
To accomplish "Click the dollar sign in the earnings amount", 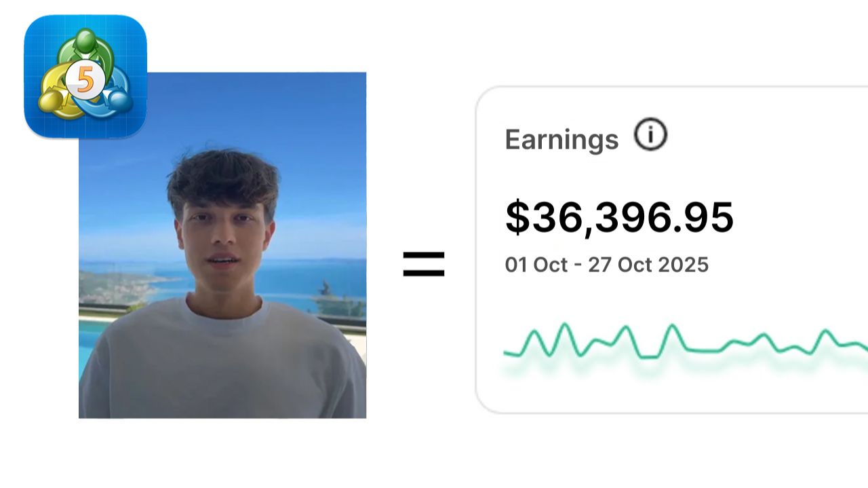I will (517, 217).
